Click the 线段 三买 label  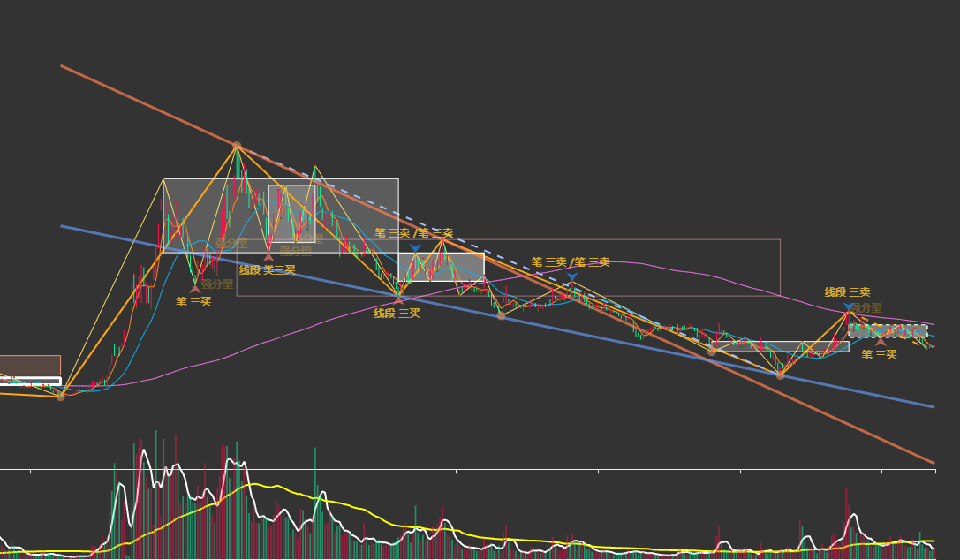pos(397,314)
